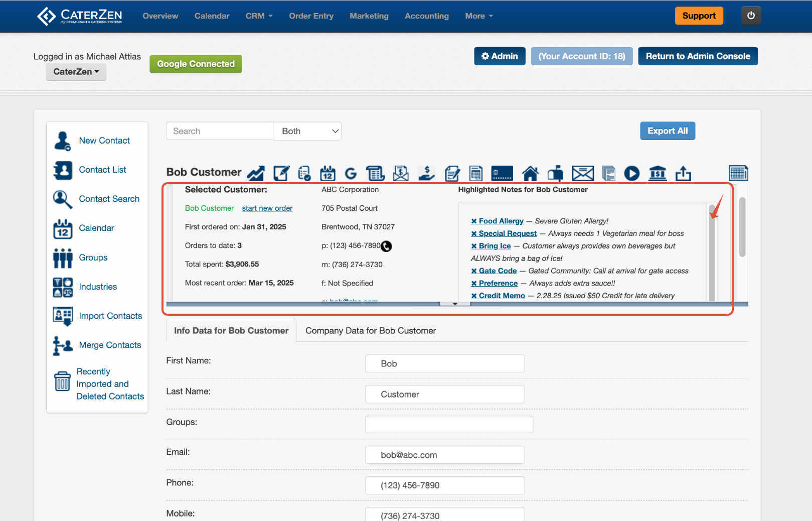812x521 pixels.
Task: Click the Contact Search magnifier icon
Action: pos(62,199)
